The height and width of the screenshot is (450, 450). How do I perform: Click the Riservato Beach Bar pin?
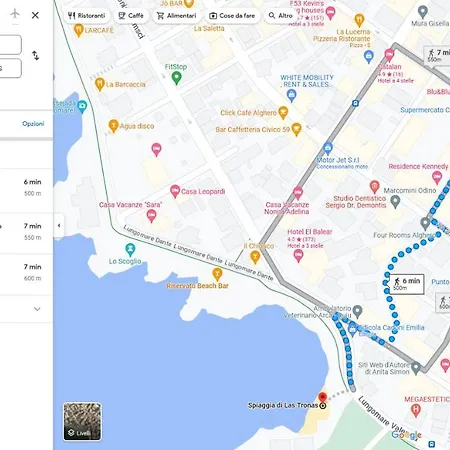point(217,274)
